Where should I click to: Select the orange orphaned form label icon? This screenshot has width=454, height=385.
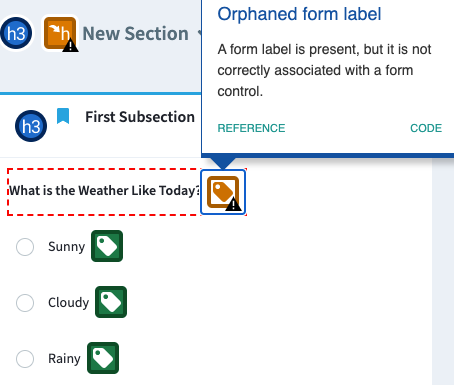point(223,192)
